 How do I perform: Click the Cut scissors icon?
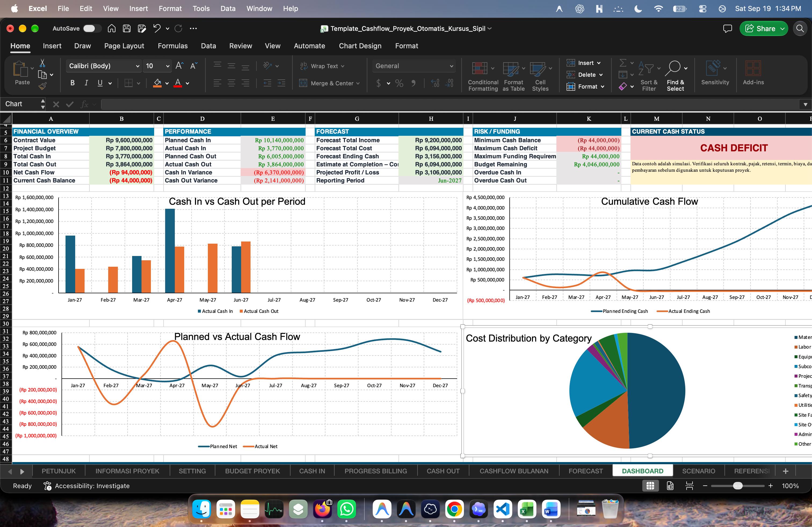pos(42,63)
